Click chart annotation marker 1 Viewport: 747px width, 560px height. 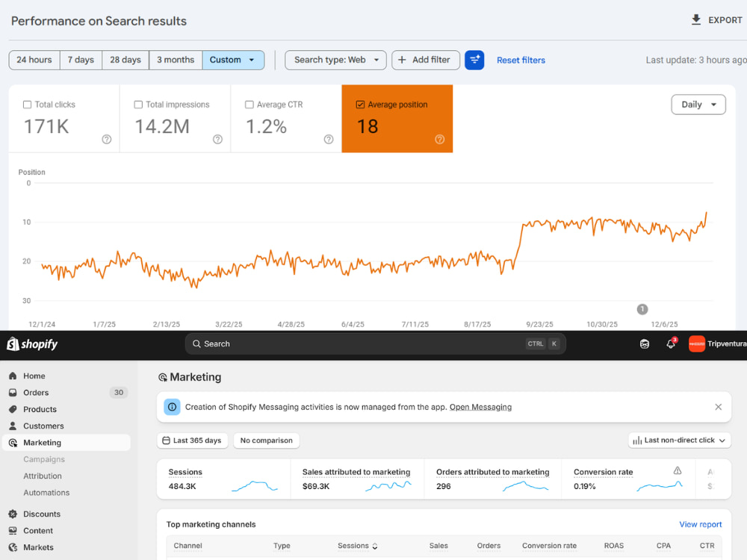tap(642, 310)
